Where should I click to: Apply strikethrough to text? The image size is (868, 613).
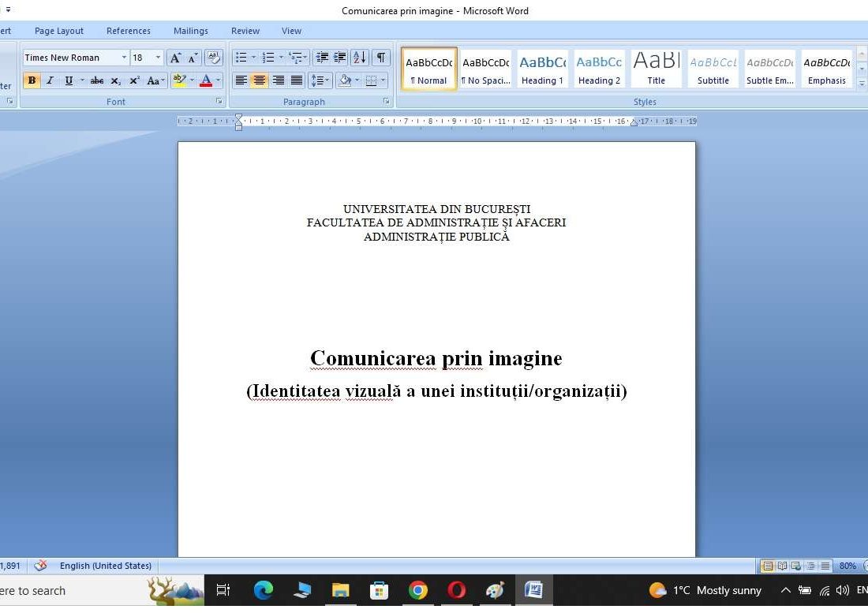[96, 80]
